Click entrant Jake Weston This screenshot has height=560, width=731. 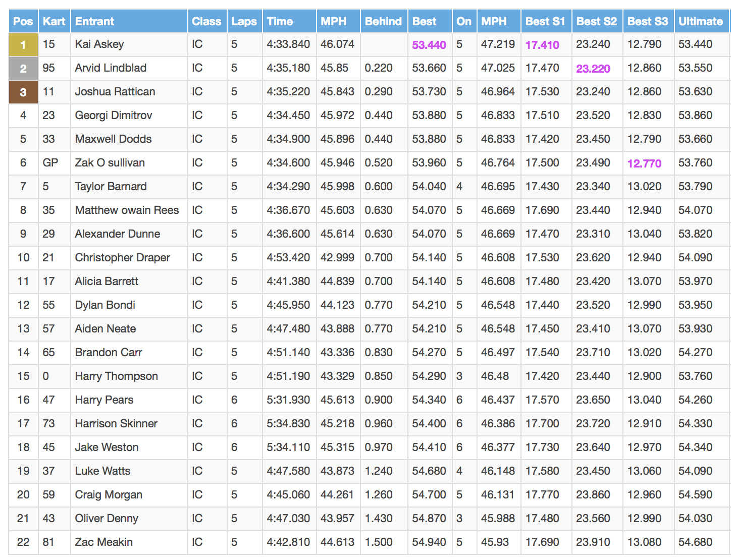click(x=107, y=447)
